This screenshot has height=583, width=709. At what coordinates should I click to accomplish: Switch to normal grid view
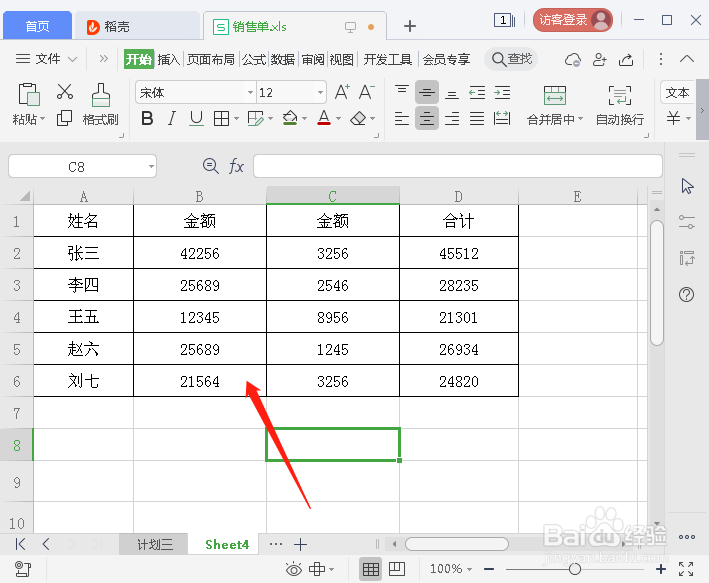point(371,569)
